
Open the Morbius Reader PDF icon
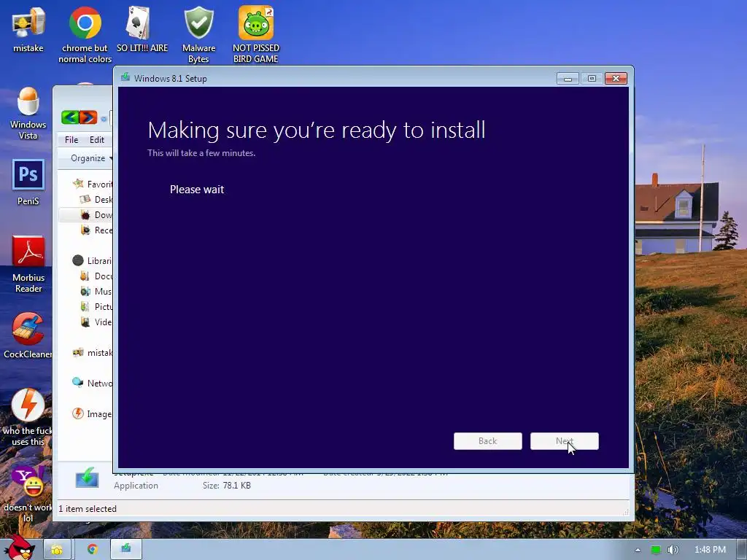coord(28,264)
